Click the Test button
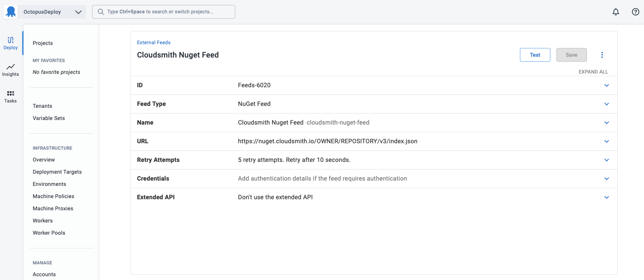This screenshot has width=644, height=280. (535, 55)
